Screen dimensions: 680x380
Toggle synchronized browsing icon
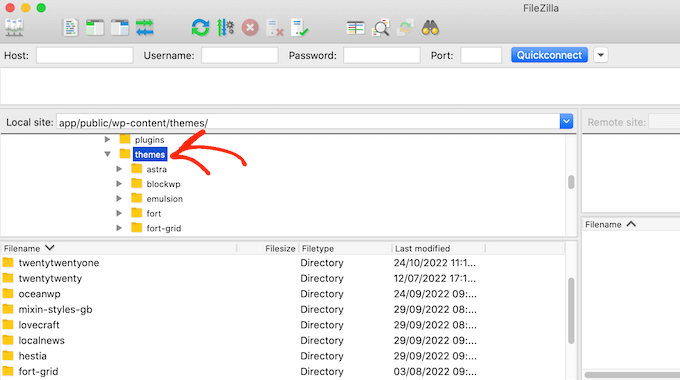pos(405,28)
